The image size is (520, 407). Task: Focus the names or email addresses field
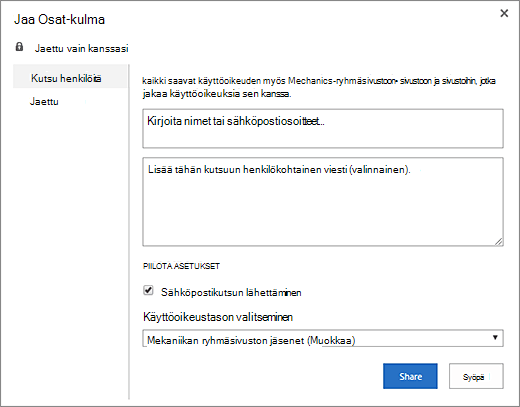[323, 128]
